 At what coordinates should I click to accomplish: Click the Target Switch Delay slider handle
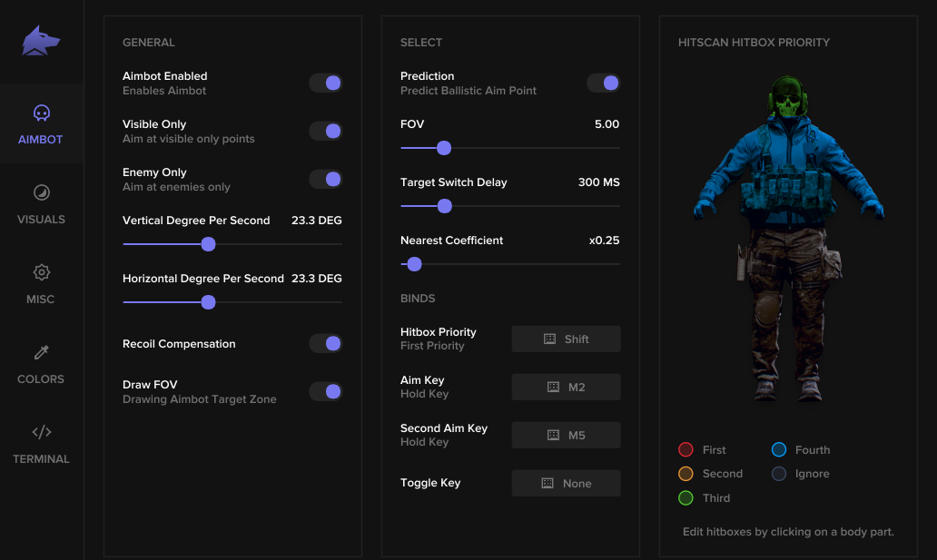coord(445,206)
